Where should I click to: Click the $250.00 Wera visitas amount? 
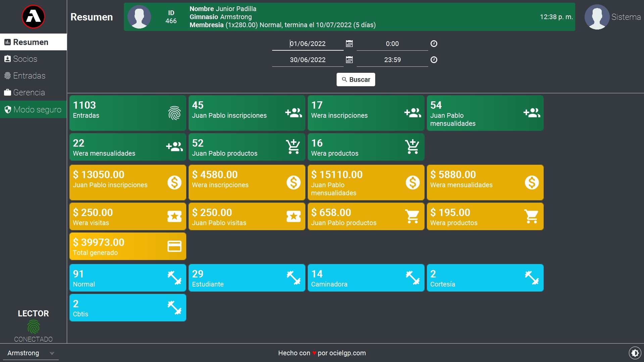[93, 212]
